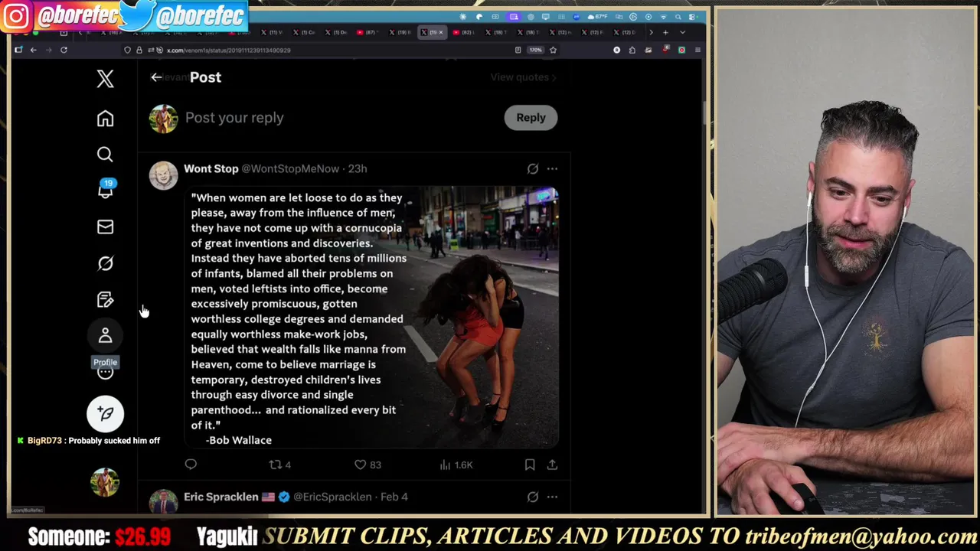
Task: Switch to the (11) X tab
Action: tap(273, 32)
